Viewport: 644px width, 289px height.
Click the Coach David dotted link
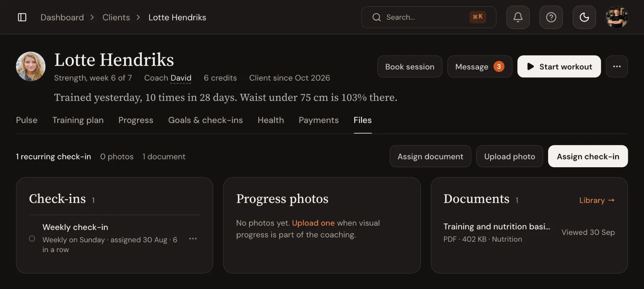click(x=181, y=78)
